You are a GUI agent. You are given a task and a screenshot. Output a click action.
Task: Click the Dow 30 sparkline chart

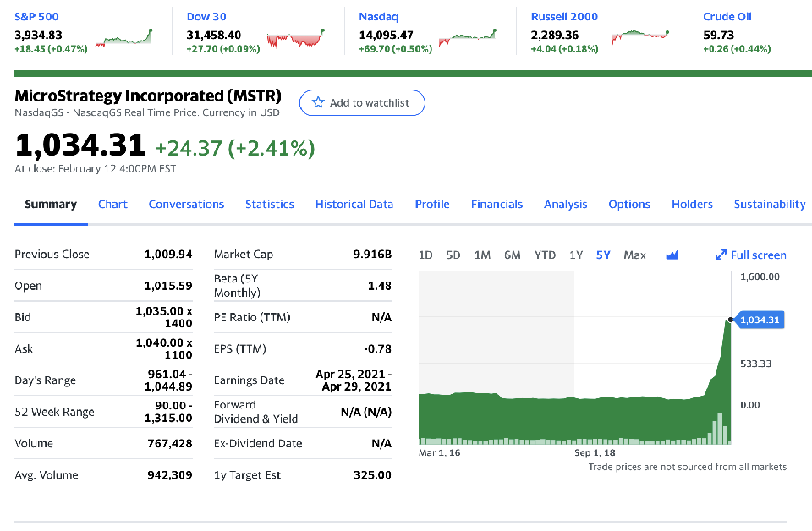click(296, 39)
